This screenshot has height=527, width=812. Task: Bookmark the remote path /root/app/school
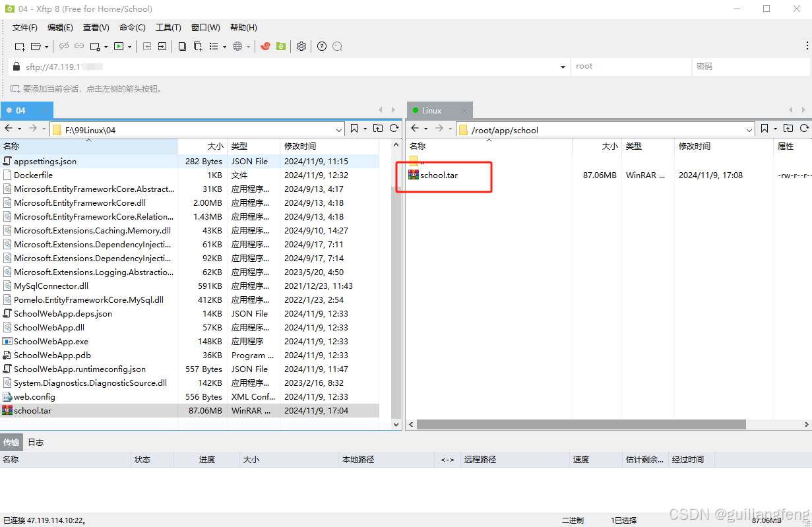coord(763,128)
